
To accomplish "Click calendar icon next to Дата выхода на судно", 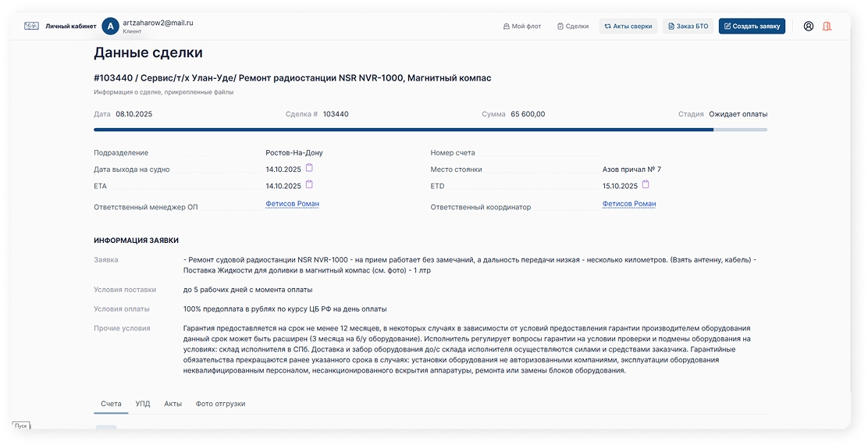I will click(x=309, y=168).
